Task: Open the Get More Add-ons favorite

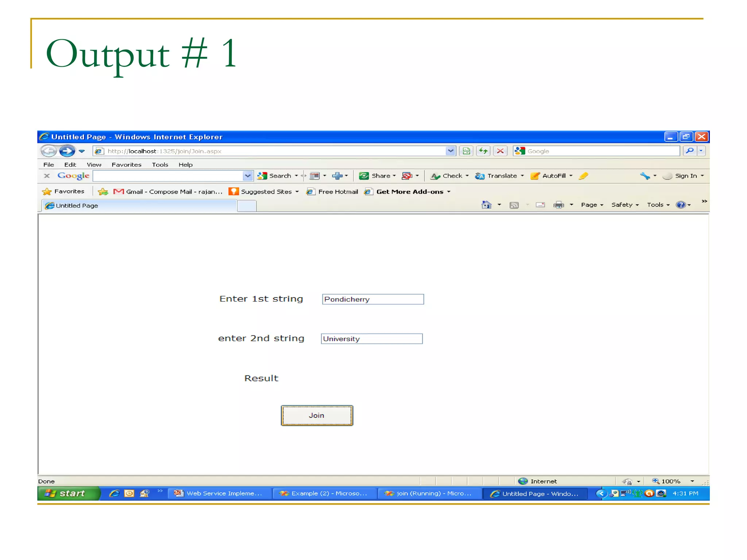Action: [407, 191]
